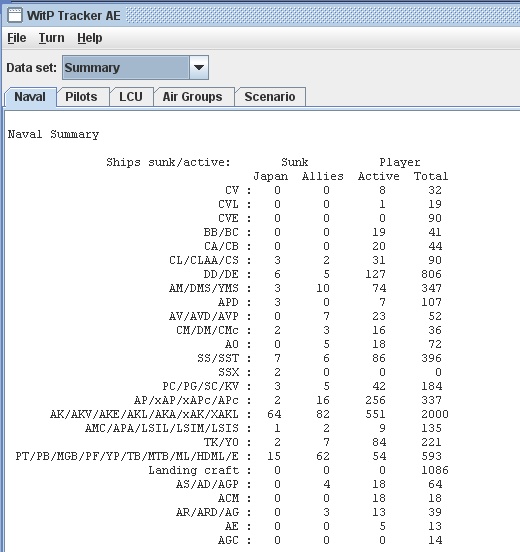
Task: Open the Scenario tab
Action: (x=270, y=97)
